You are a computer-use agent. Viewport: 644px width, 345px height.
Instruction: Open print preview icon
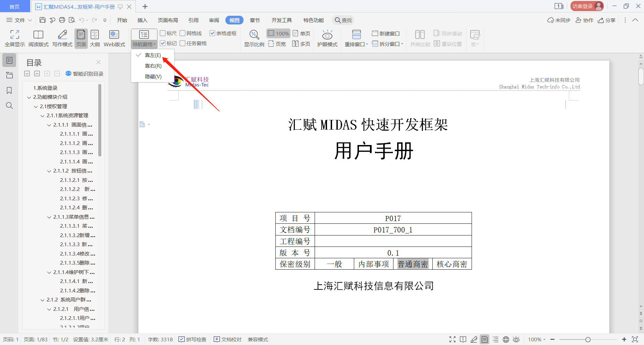coord(72,20)
